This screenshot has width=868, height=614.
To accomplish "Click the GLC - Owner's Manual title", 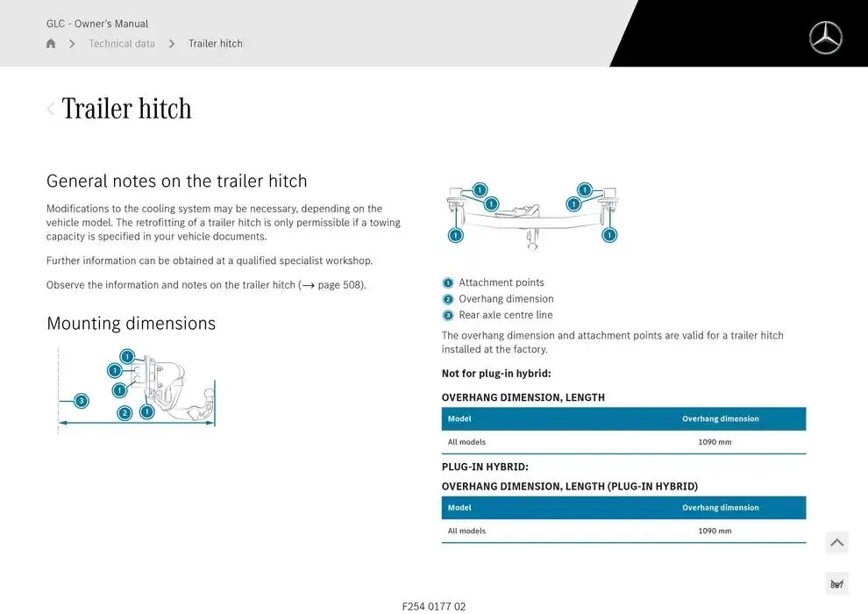I will [x=97, y=24].
